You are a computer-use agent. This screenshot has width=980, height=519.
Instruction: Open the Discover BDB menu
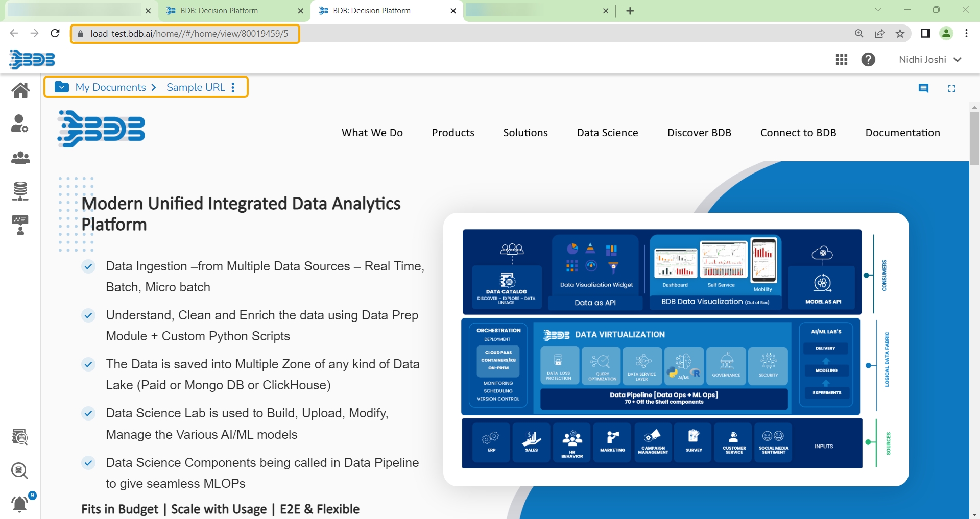click(x=699, y=133)
